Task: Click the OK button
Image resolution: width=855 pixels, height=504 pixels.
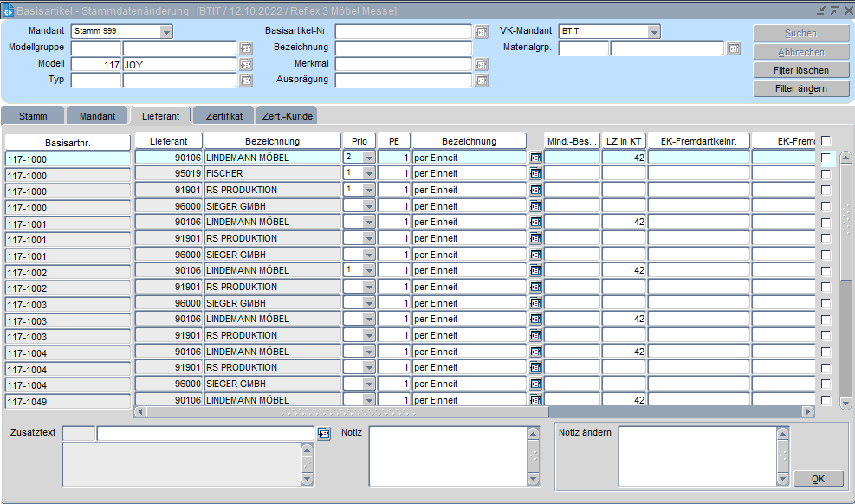Action: click(x=819, y=480)
